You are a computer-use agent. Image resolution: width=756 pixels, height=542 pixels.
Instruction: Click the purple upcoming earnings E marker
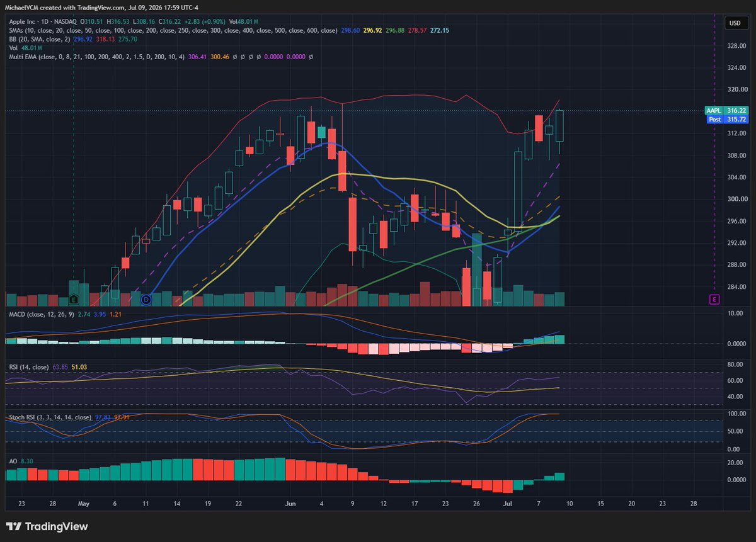pos(714,300)
